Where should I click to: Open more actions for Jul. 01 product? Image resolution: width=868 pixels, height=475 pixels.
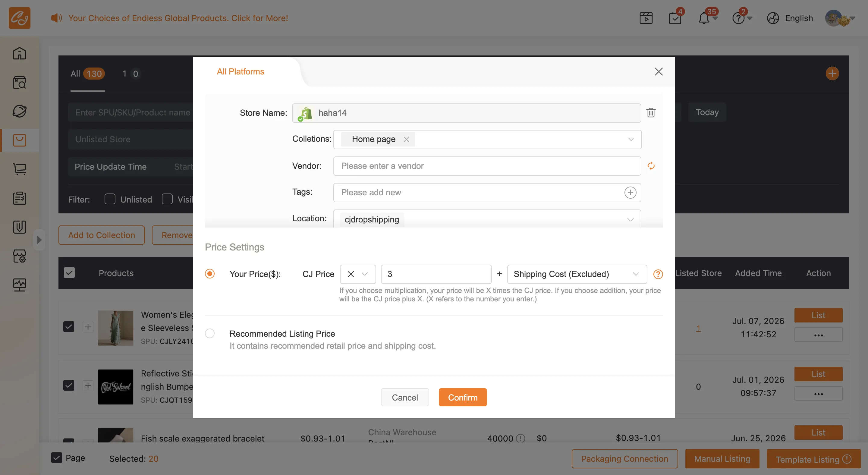coord(818,394)
